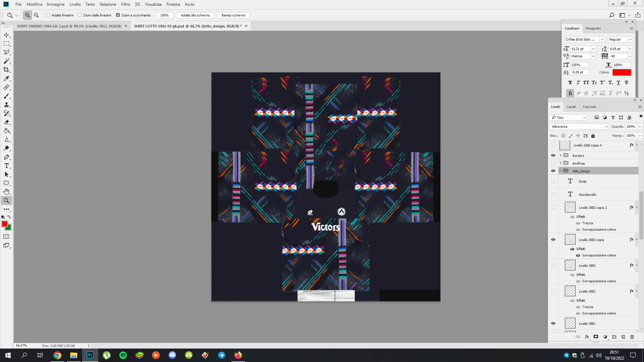Select the Path Selection tool
Image resolution: width=644 pixels, height=362 pixels.
pyautogui.click(x=7, y=174)
